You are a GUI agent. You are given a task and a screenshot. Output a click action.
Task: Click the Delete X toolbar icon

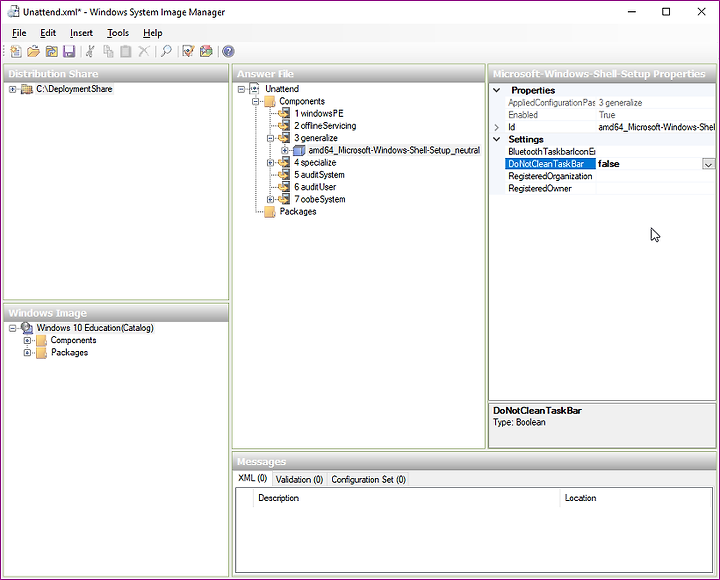[144, 51]
